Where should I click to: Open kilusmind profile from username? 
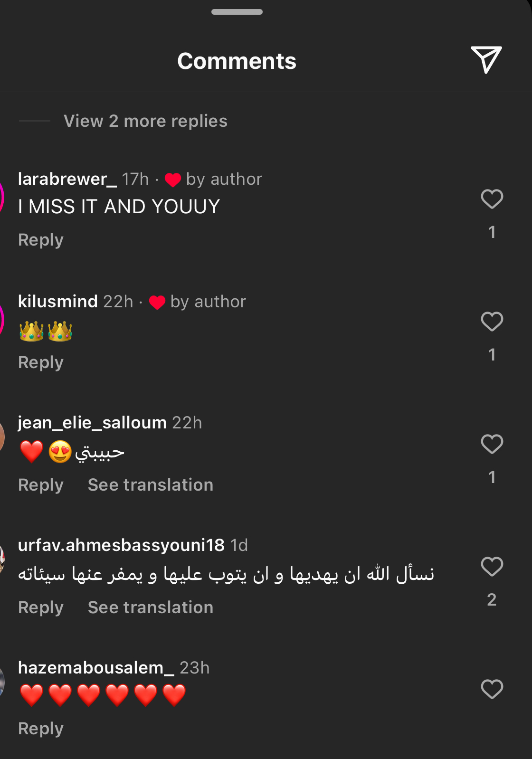58,302
